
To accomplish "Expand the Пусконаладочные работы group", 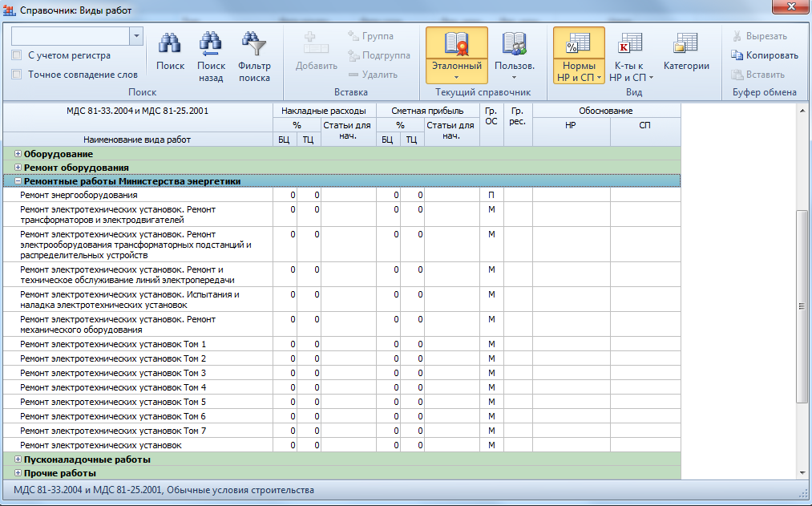I will tap(18, 459).
